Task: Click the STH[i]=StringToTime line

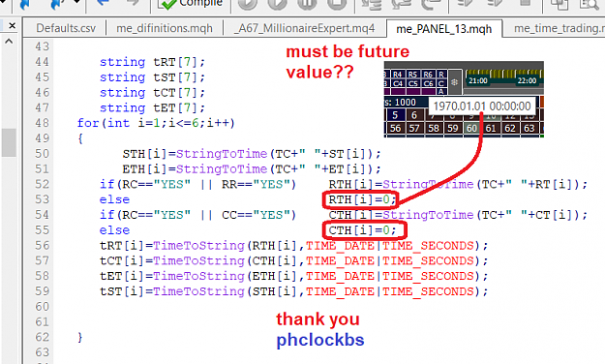Action: pyautogui.click(x=252, y=154)
